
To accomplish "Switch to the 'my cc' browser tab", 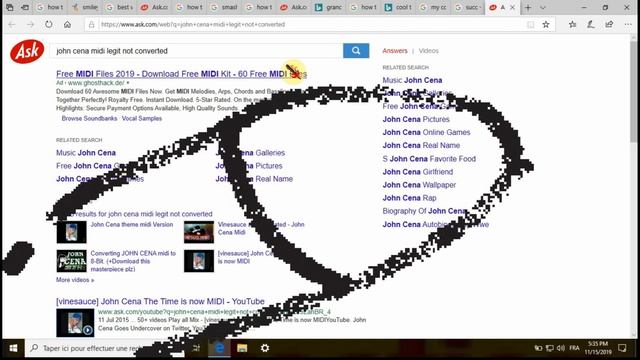I will (x=433, y=7).
